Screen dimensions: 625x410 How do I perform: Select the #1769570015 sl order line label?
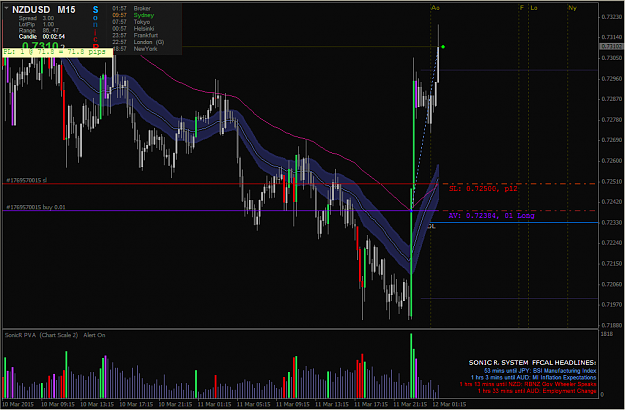click(x=27, y=180)
